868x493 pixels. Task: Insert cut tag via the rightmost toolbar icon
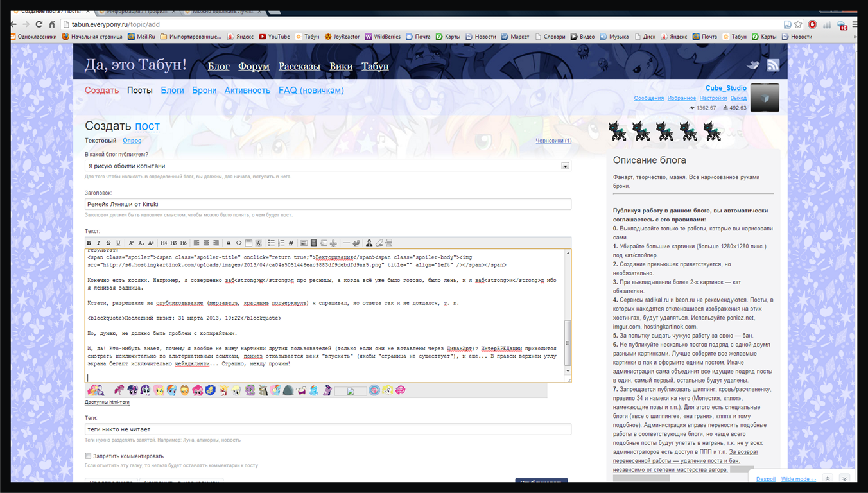(388, 243)
